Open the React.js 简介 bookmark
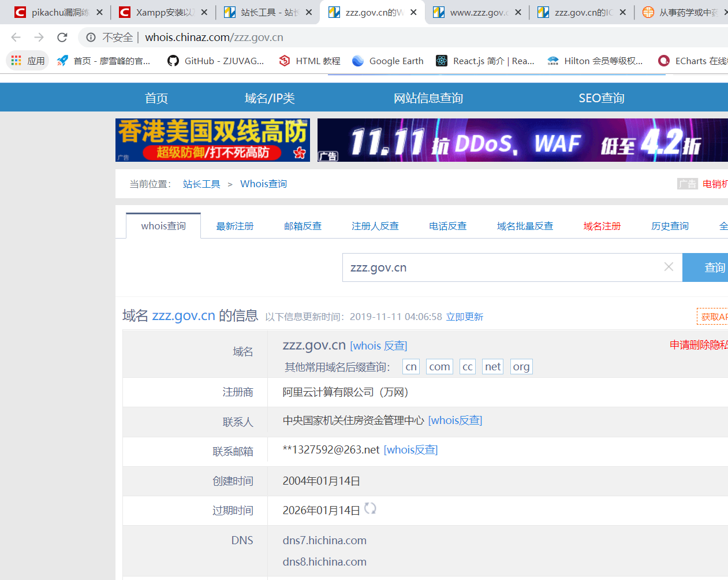 coord(485,61)
